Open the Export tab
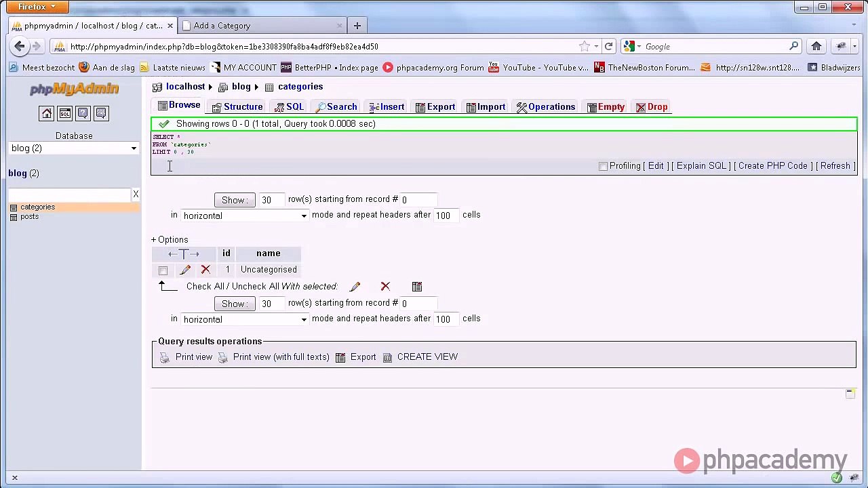This screenshot has height=488, width=868. 435,107
